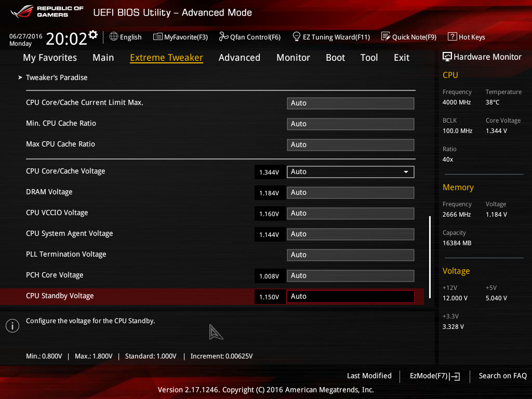Open CPU Core/Cache Current Limit Max. field

(x=351, y=103)
